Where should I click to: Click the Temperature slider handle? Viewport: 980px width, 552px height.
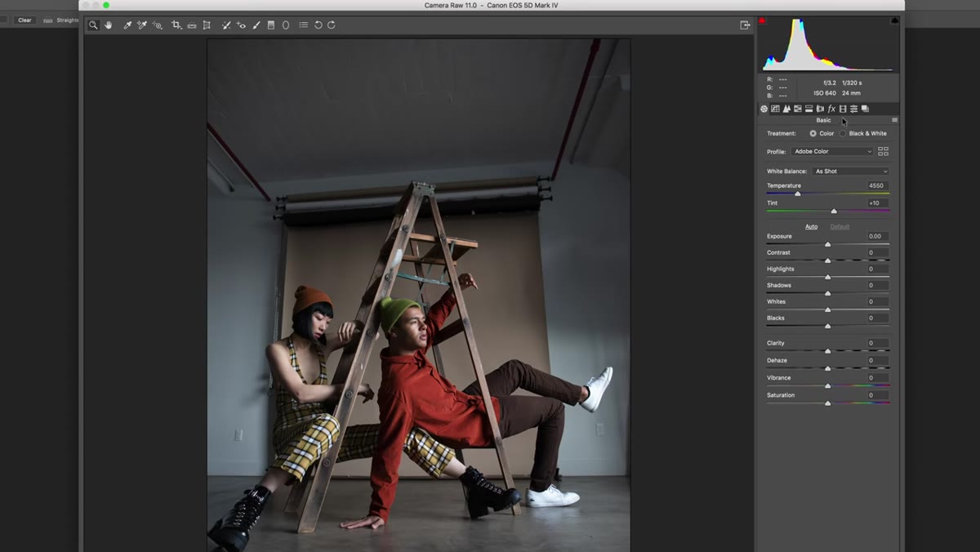tap(798, 194)
